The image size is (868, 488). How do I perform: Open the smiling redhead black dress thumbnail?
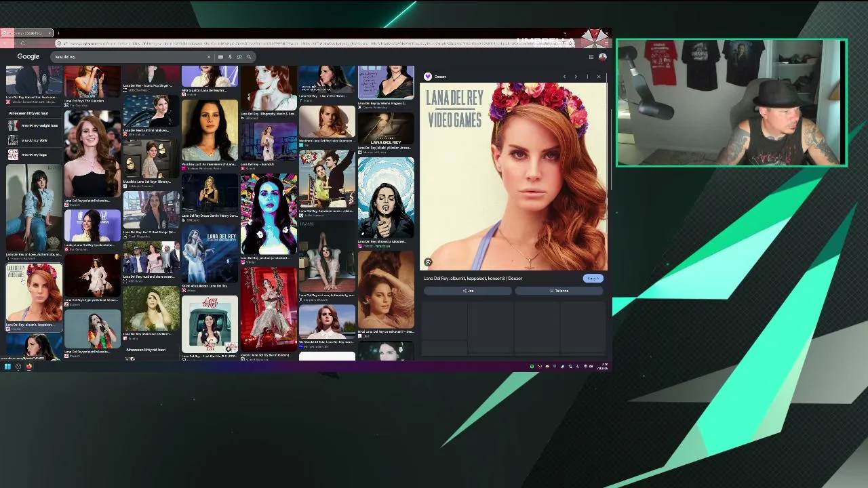click(x=92, y=155)
